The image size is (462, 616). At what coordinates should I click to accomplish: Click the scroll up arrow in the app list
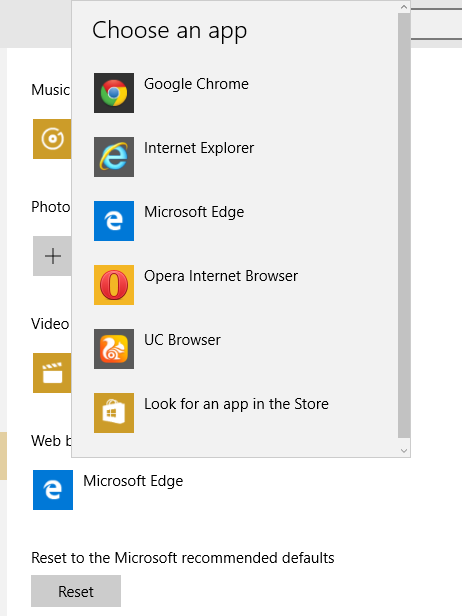404,7
